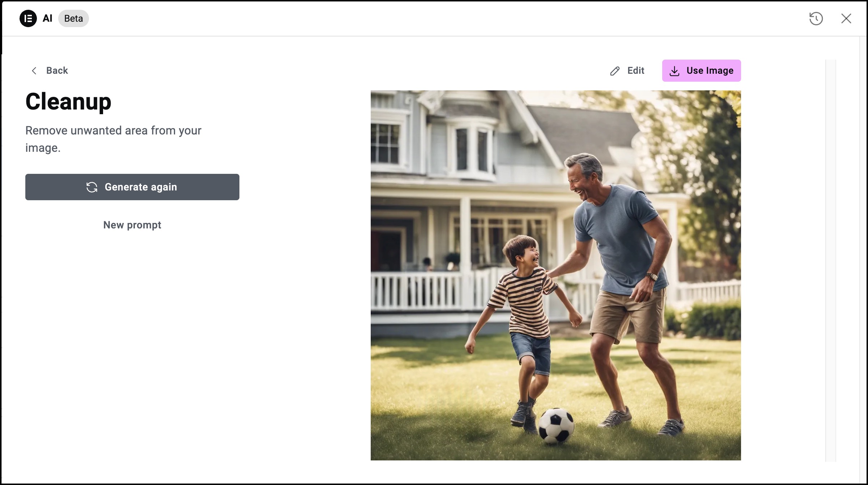Screen dimensions: 868x485
Task: Click the history/undo icon
Action: (816, 18)
